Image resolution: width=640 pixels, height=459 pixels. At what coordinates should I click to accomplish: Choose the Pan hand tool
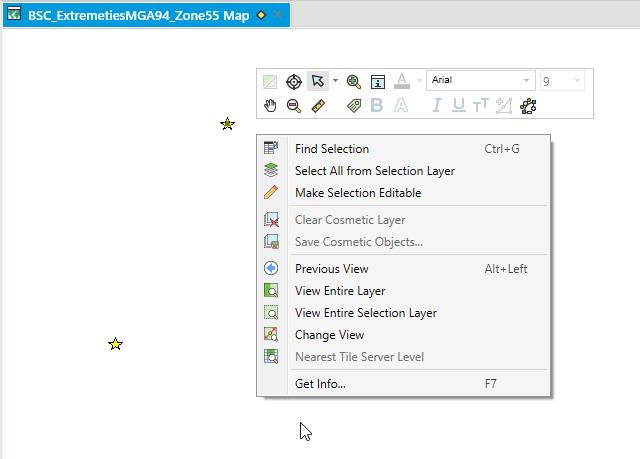[270, 105]
